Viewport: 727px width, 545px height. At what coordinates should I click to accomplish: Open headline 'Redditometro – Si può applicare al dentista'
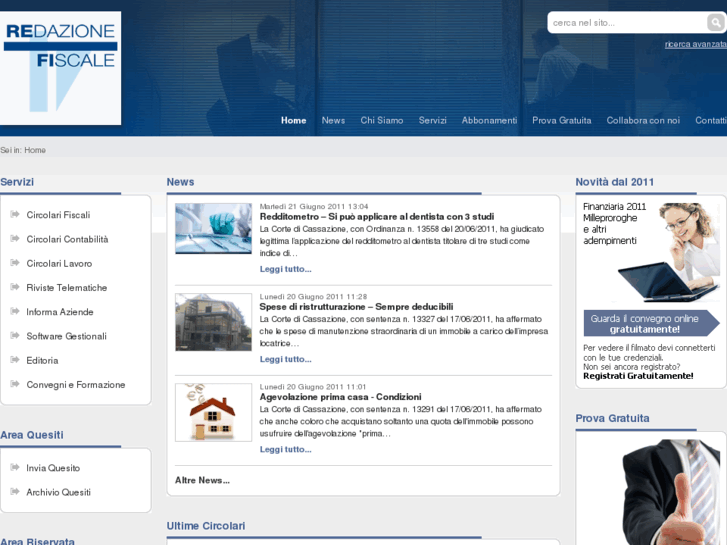[x=376, y=217]
